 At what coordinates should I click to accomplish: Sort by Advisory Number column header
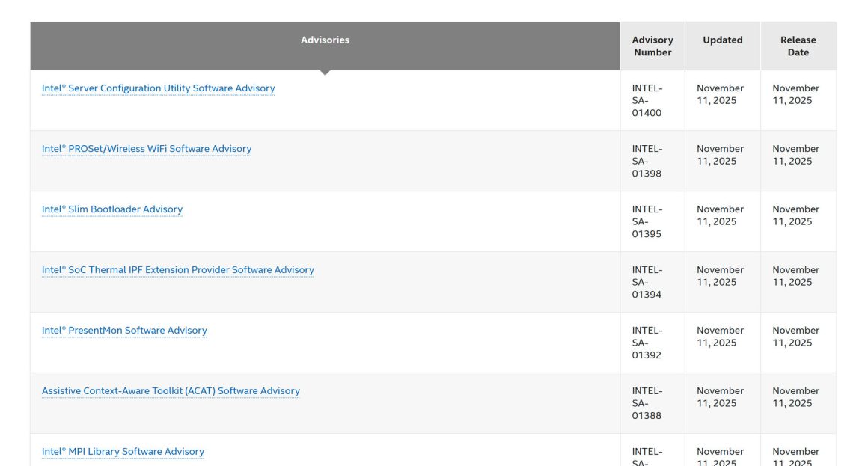[x=652, y=46]
